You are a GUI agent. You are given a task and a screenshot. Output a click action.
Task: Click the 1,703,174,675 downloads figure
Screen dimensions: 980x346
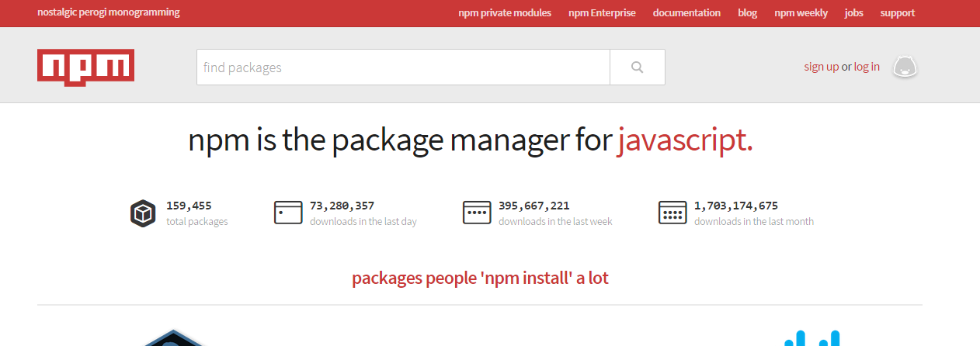736,206
